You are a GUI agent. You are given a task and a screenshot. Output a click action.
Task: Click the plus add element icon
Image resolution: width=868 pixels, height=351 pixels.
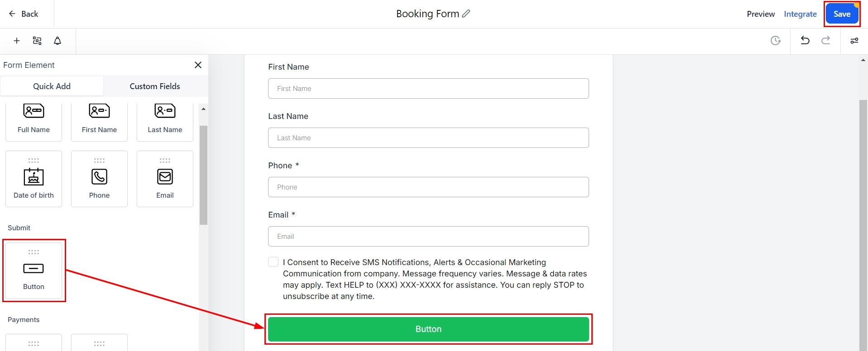point(17,41)
